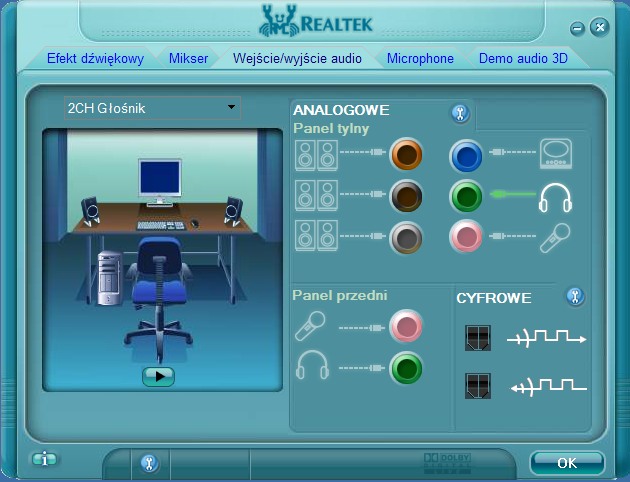Click the pink rear panel microphone jack
Image resolution: width=630 pixels, height=482 pixels.
coord(466,236)
